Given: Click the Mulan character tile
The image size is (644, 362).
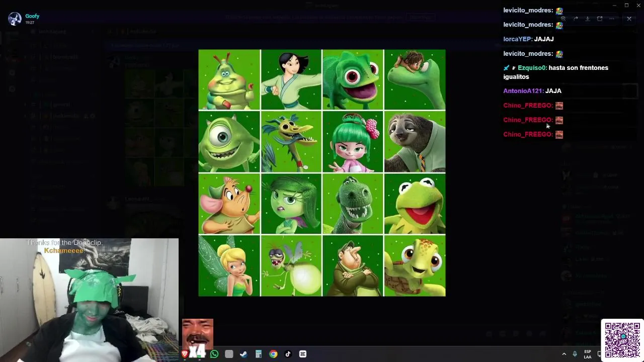Looking at the screenshot, I should (291, 79).
